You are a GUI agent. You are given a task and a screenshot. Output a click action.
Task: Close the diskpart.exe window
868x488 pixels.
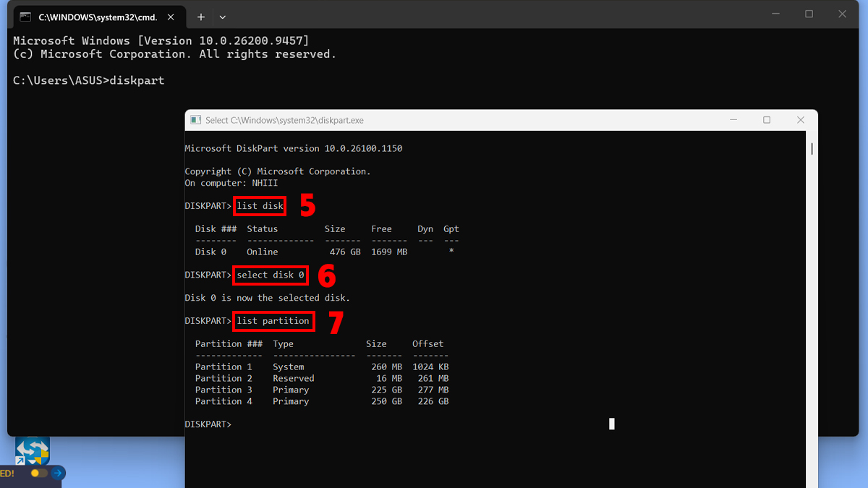[801, 120]
